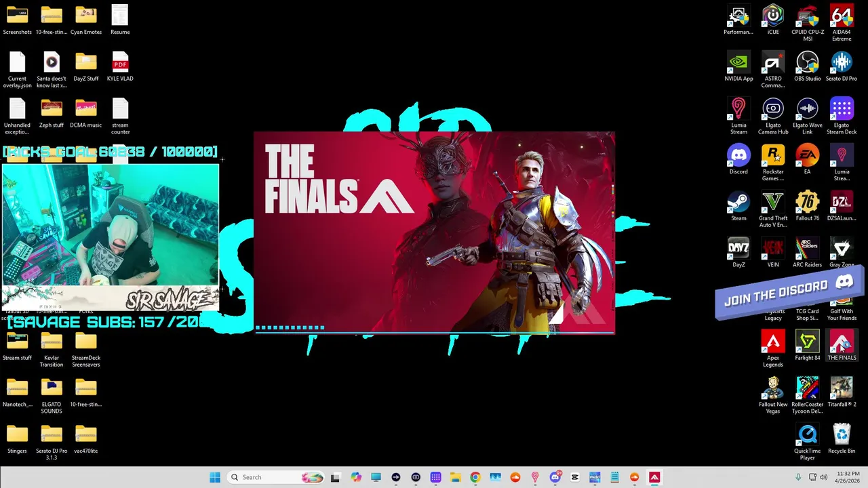The height and width of the screenshot is (488, 868).
Task: Select the ARC Raiders desktop icon
Action: coord(807,253)
